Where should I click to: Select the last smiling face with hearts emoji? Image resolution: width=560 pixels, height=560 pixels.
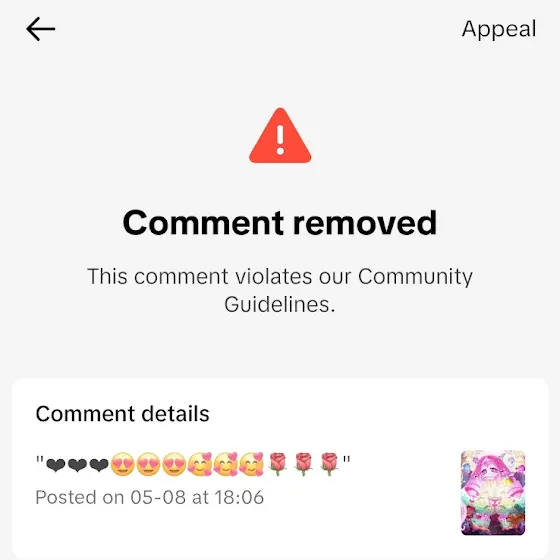(x=251, y=464)
